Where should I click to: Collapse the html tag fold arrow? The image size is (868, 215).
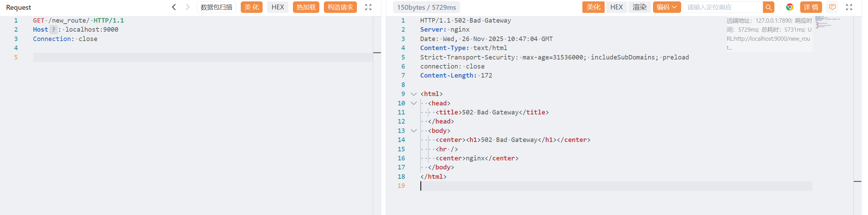[x=414, y=94]
